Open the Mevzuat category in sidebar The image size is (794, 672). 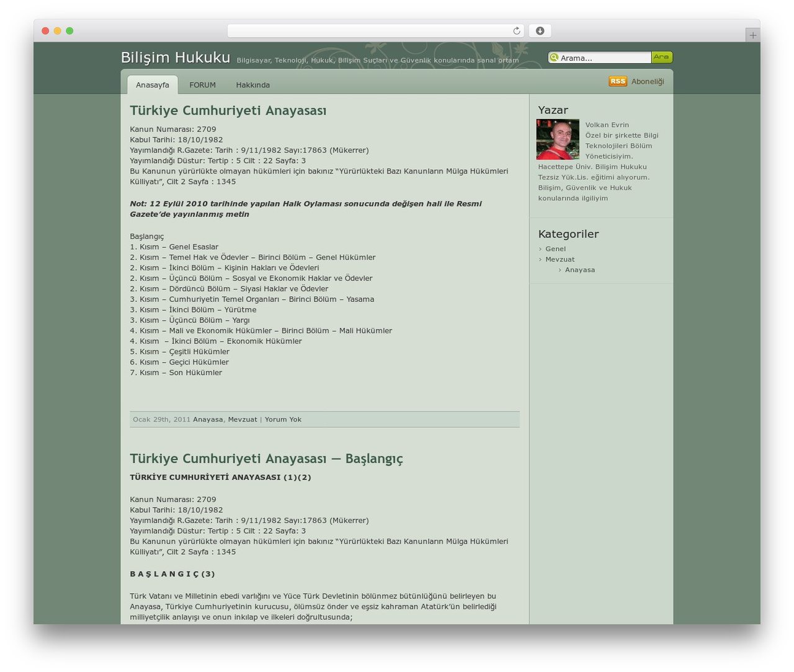560,259
